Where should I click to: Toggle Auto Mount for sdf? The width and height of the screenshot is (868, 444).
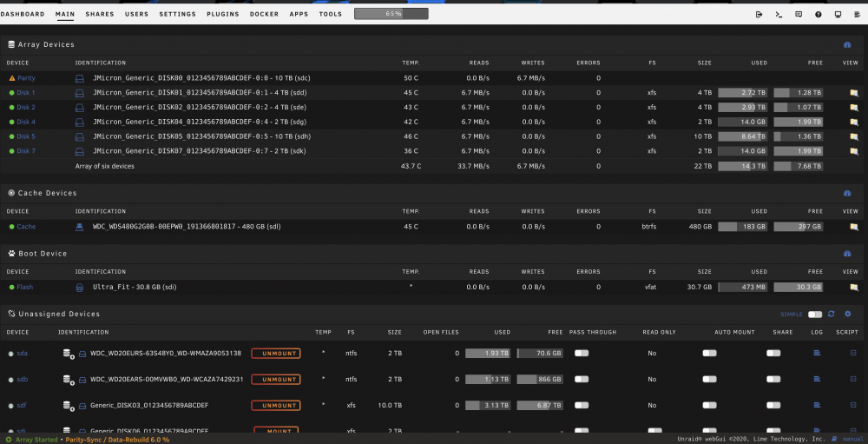(710, 405)
